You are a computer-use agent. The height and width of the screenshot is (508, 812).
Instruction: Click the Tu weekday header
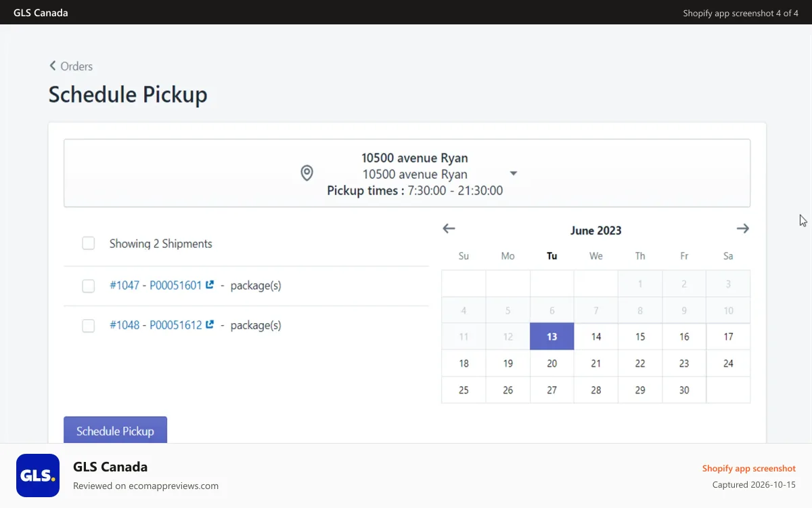552,256
